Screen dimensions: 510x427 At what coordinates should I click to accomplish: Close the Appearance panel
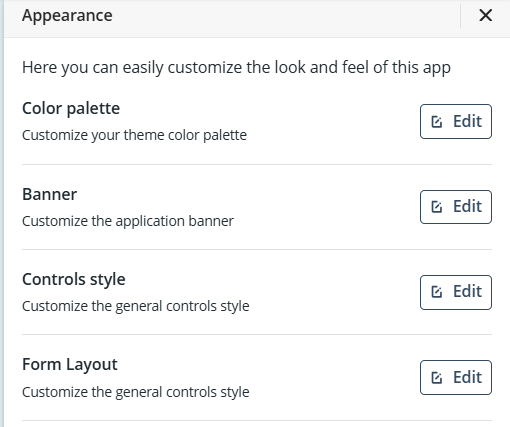point(485,15)
